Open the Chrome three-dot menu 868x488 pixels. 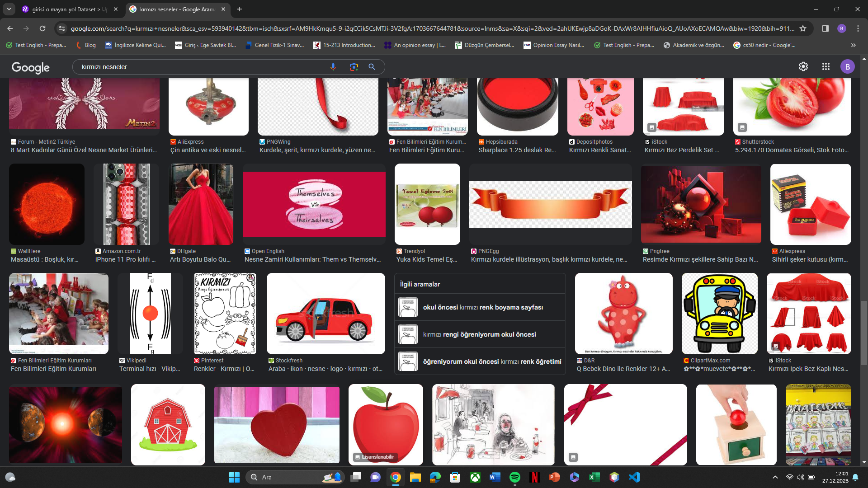point(858,28)
